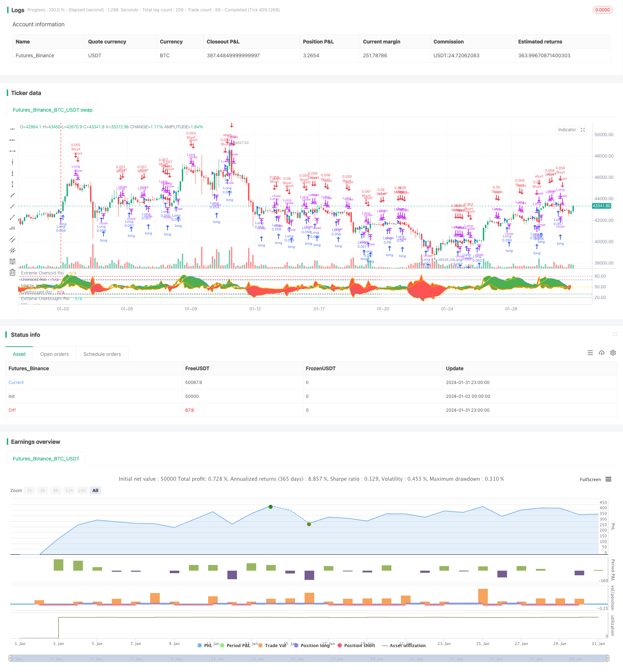
Task: Select the price line tool labeled 123
Action: pyautogui.click(x=12, y=228)
